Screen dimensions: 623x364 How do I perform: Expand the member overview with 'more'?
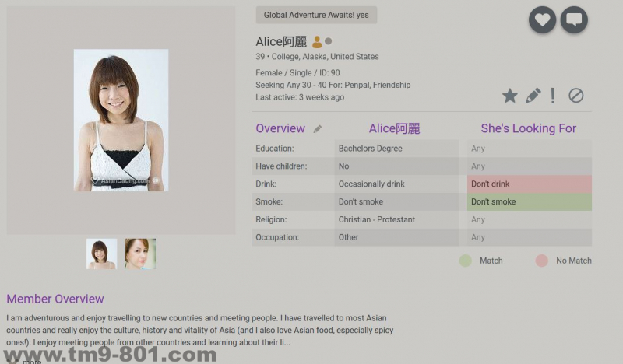[31, 361]
